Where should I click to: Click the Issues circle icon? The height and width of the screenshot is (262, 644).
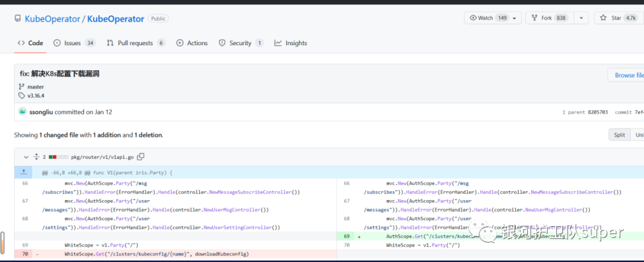[x=57, y=43]
